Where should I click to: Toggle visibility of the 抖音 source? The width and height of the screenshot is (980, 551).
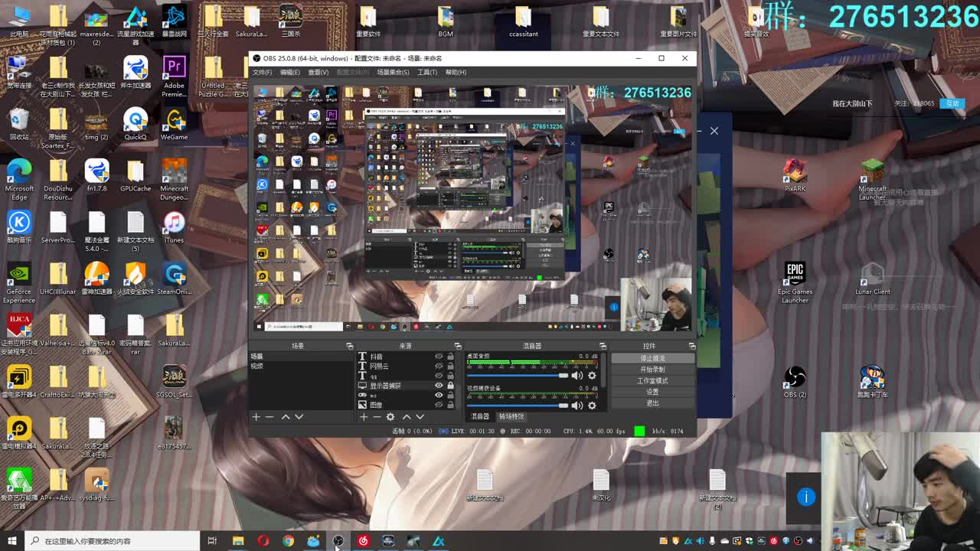pos(439,357)
